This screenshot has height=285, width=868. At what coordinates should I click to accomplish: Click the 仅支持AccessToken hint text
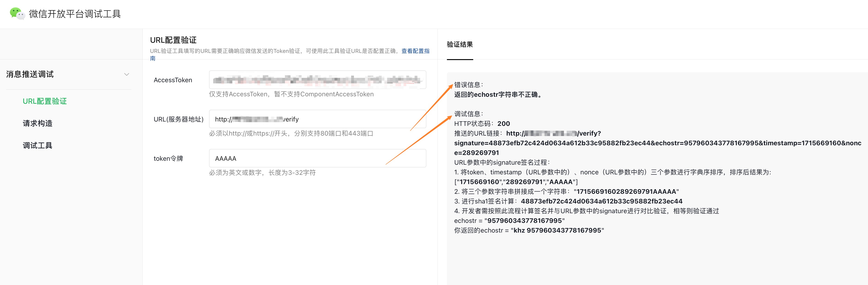[x=291, y=94]
